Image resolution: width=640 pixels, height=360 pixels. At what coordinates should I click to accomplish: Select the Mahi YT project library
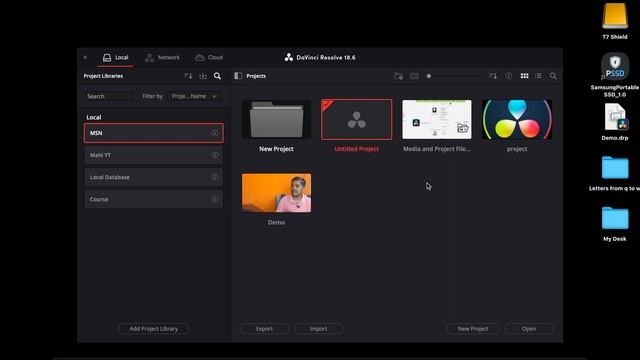pyautogui.click(x=153, y=155)
